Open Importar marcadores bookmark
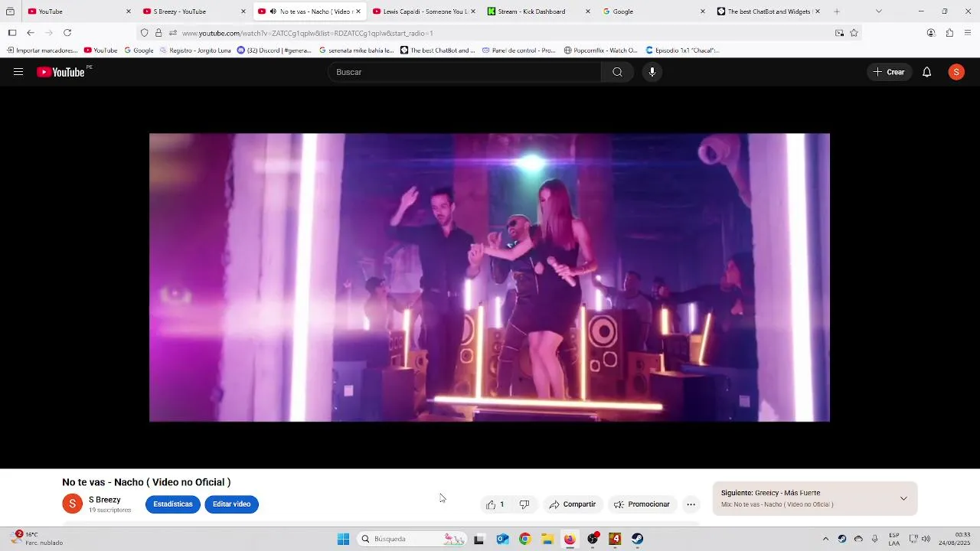The width and height of the screenshot is (980, 551). tap(42, 51)
